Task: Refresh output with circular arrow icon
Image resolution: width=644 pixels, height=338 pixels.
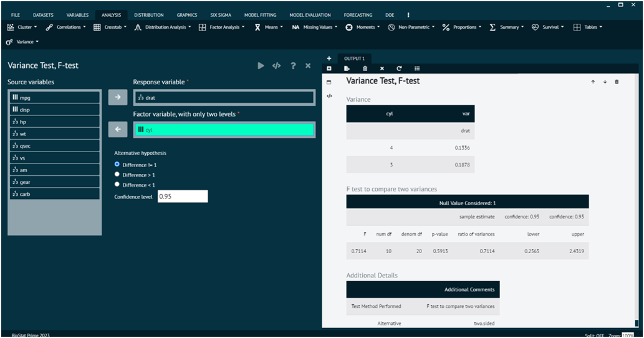Action: coord(399,69)
